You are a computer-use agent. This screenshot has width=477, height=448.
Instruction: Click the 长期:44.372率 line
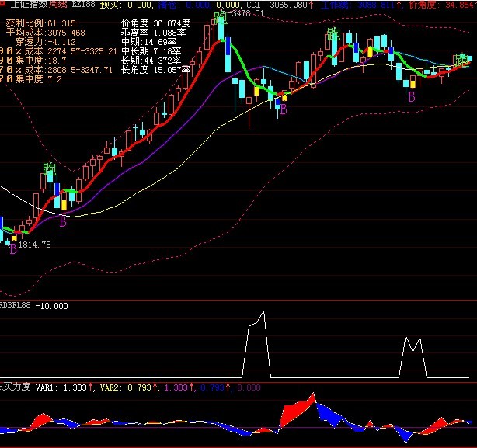coord(151,61)
